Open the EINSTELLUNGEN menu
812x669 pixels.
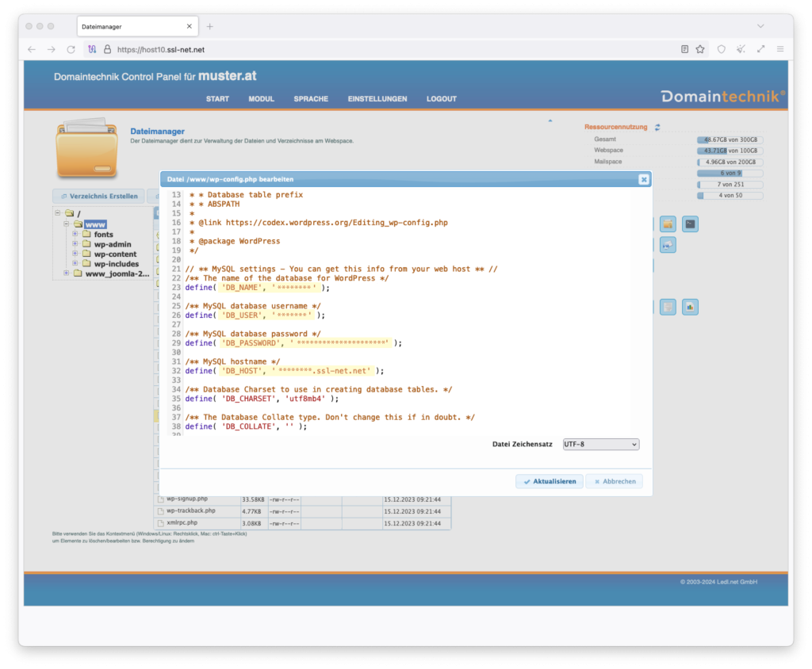point(377,99)
